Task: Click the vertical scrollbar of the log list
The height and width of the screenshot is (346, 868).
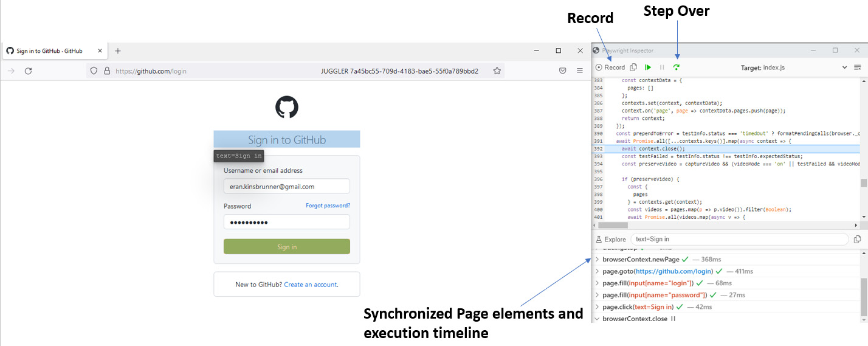Action: pyautogui.click(x=864, y=297)
